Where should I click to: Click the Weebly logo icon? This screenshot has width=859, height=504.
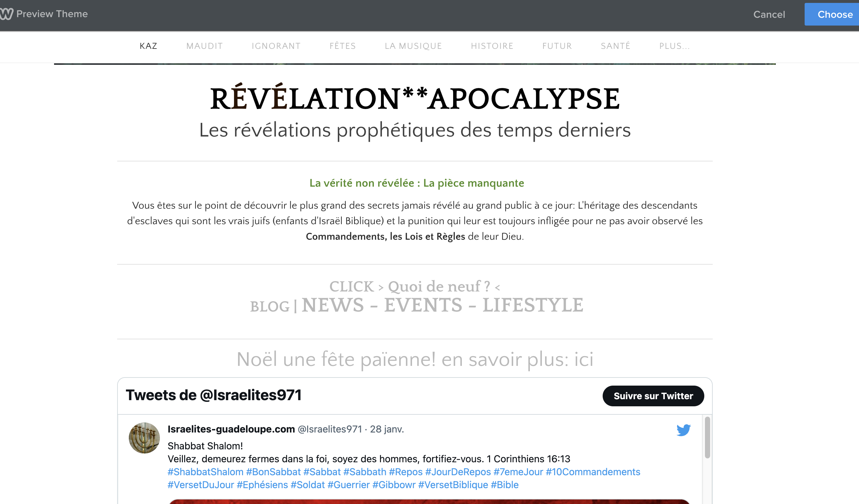(x=6, y=14)
